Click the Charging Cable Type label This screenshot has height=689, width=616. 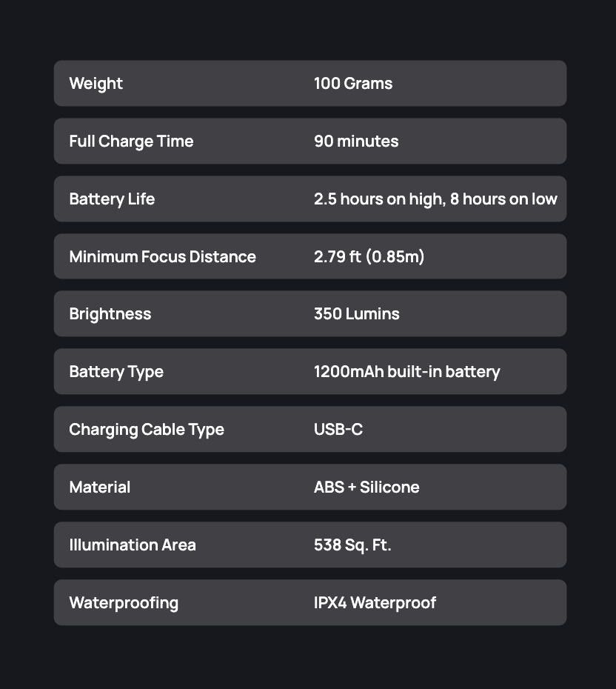[x=147, y=430]
